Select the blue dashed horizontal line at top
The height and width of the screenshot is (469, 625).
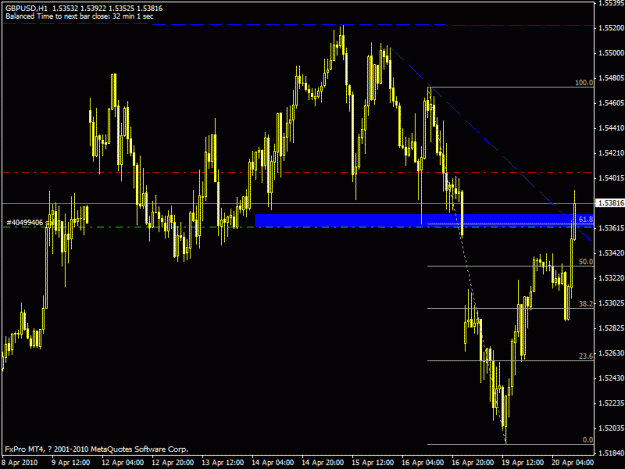[298, 25]
